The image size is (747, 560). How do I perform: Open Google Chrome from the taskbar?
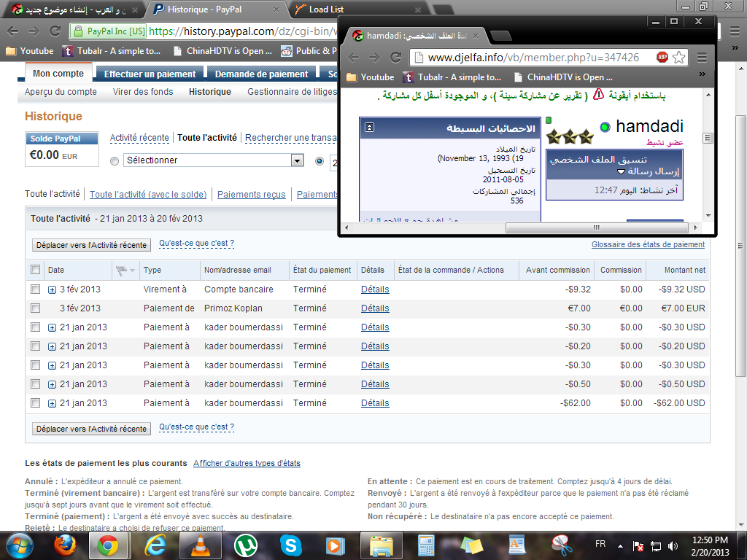point(108,545)
